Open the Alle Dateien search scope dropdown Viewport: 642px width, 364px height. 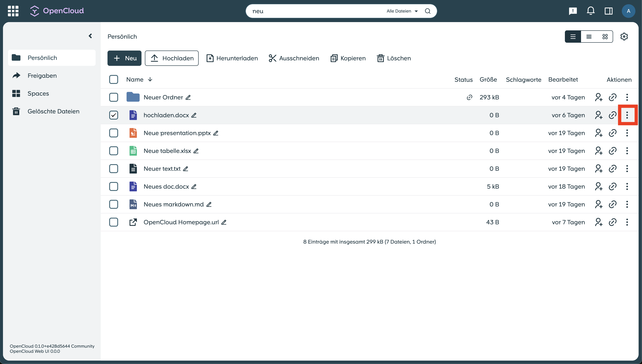tap(402, 11)
